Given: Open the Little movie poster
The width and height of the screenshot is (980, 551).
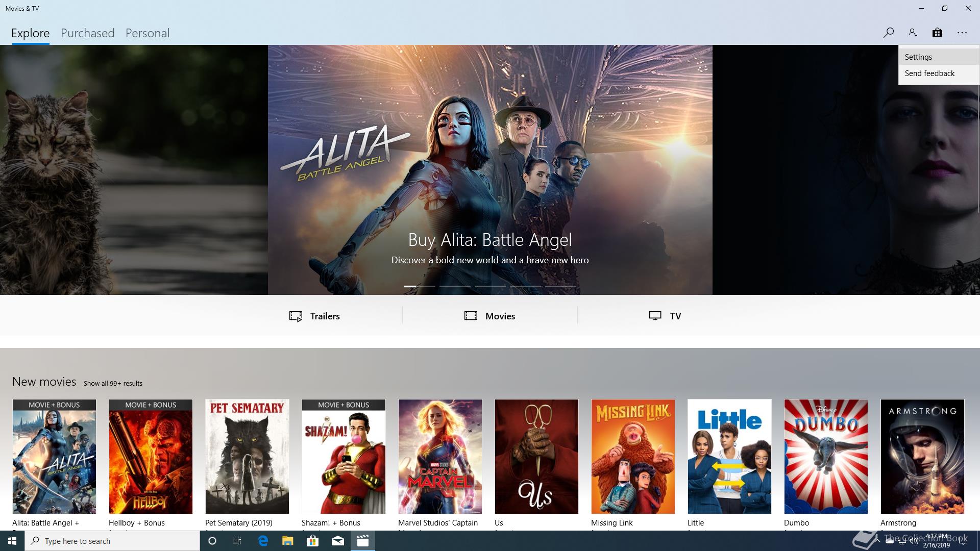Looking at the screenshot, I should click(x=729, y=457).
